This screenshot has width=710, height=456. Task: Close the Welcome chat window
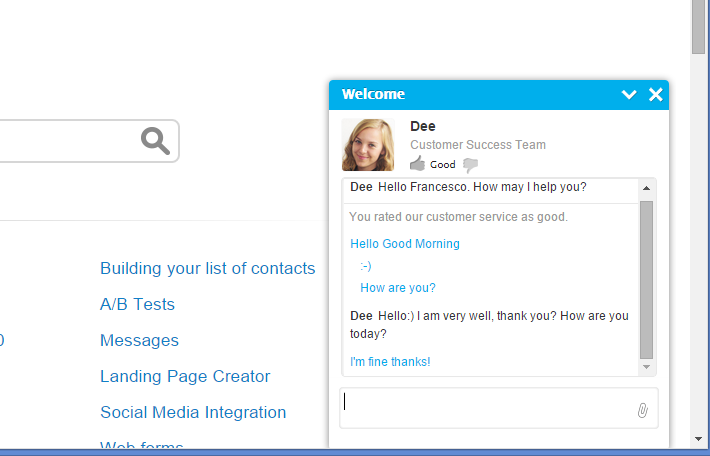click(x=656, y=95)
